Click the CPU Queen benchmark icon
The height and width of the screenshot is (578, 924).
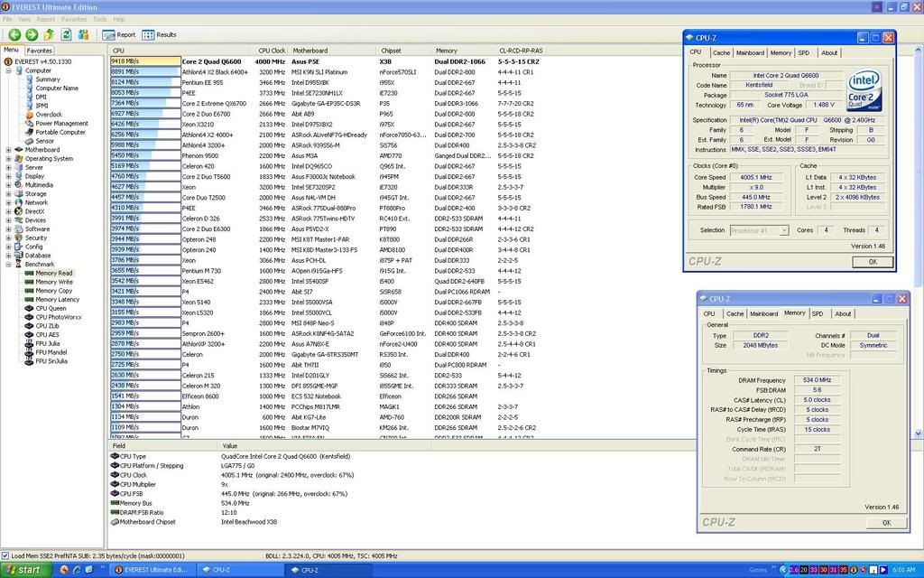29,309
